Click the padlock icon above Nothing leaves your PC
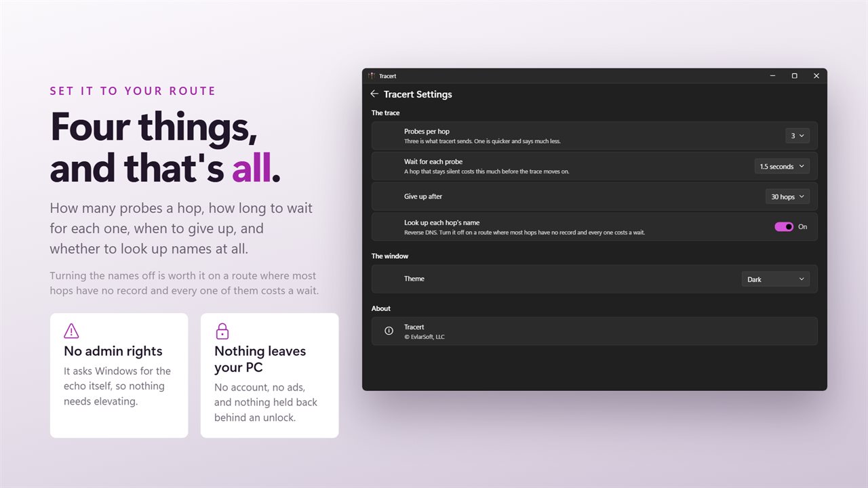The width and height of the screenshot is (868, 488). (222, 331)
